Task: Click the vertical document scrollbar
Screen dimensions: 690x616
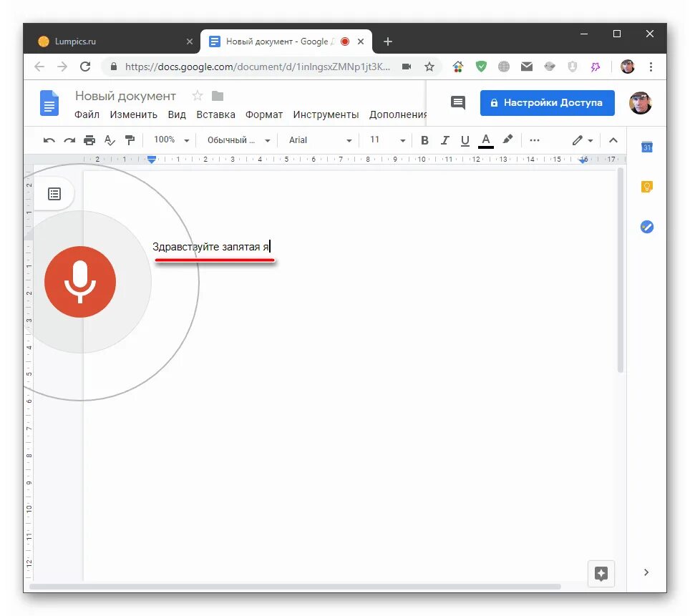Action: (x=621, y=270)
